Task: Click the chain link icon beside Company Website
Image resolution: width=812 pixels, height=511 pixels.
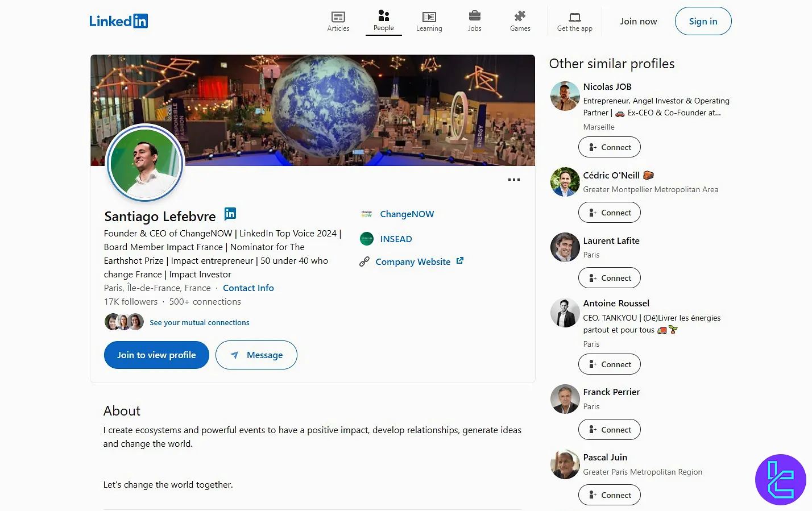Action: (364, 261)
